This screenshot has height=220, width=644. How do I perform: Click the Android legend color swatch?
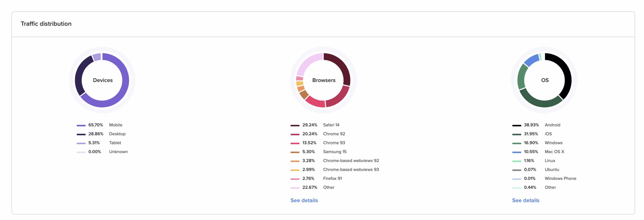[517, 125]
